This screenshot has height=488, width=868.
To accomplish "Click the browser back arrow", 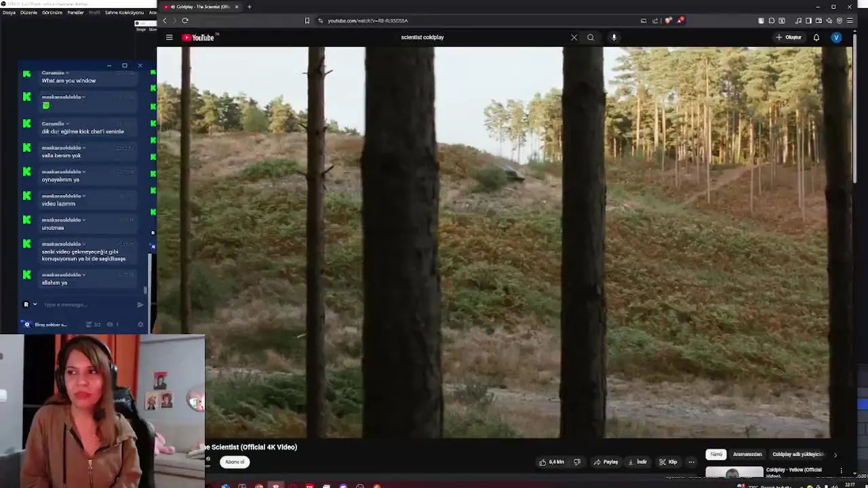I will click(x=164, y=20).
